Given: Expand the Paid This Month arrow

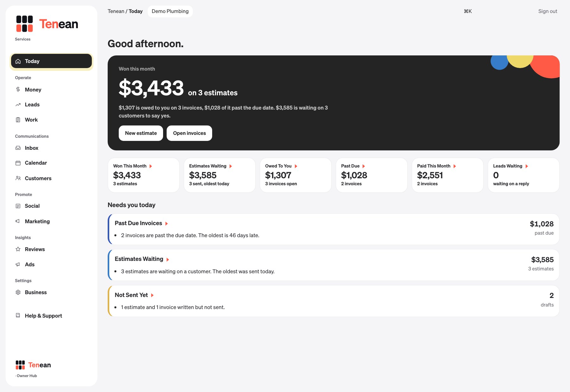Looking at the screenshot, I should coord(454,166).
